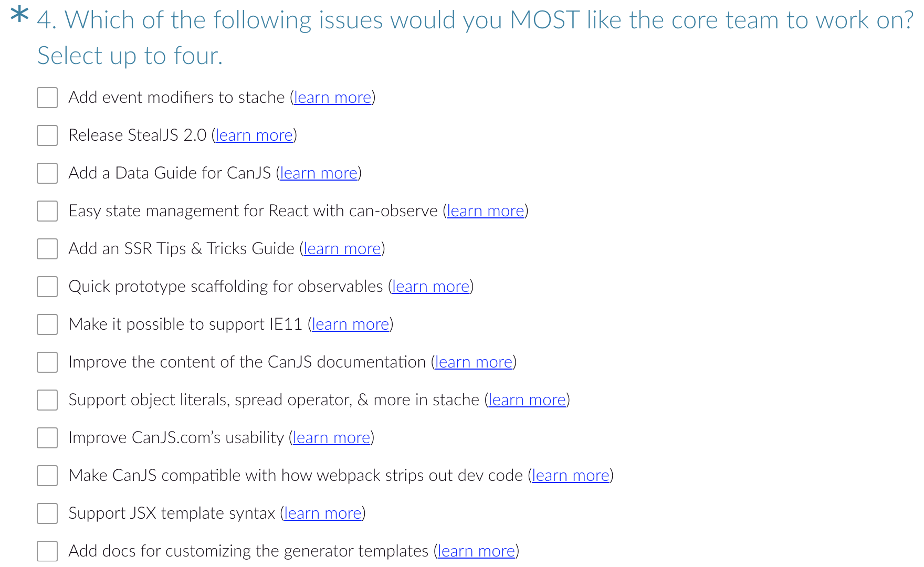
Task: Tick Support JSX template syntax checkbox
Action: tap(47, 513)
